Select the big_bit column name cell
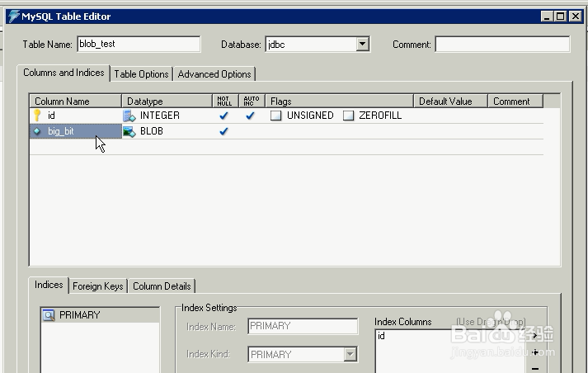 click(x=75, y=131)
